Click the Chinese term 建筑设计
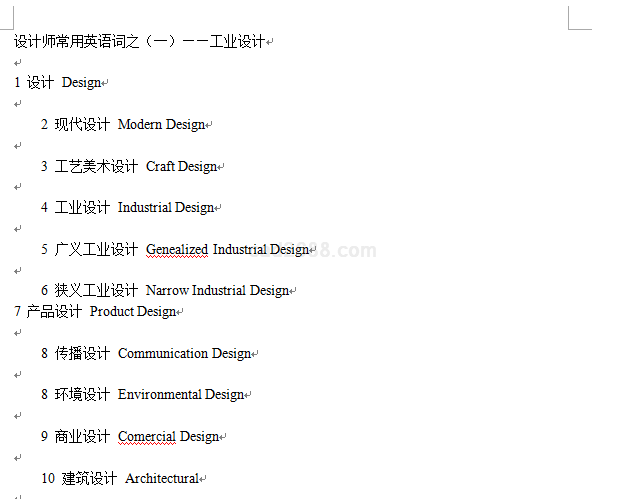625x499 pixels. coord(89,479)
